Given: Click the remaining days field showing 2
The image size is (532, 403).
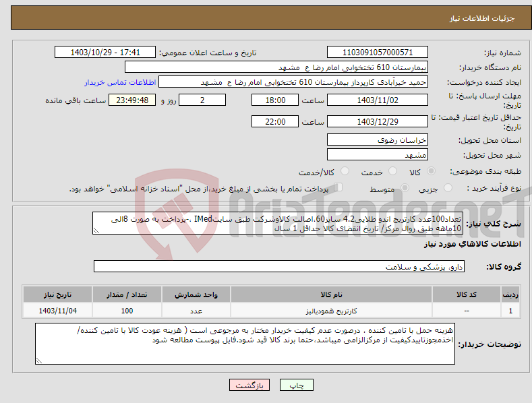Looking at the screenshot, I should 202,100.
